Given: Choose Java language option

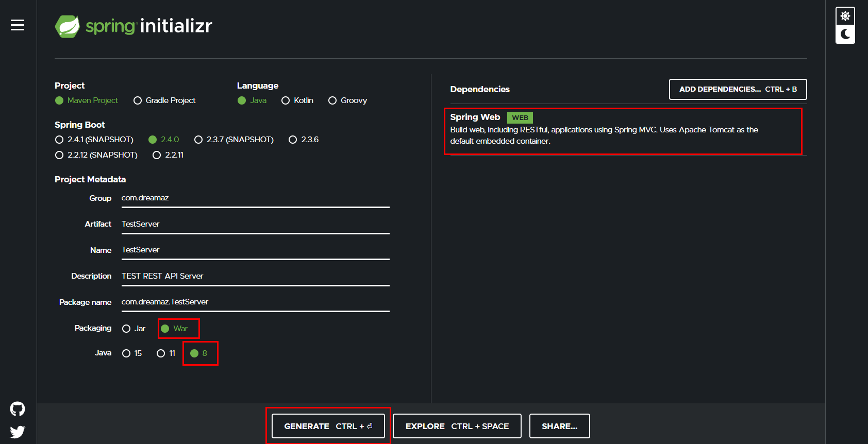Looking at the screenshot, I should (x=252, y=100).
